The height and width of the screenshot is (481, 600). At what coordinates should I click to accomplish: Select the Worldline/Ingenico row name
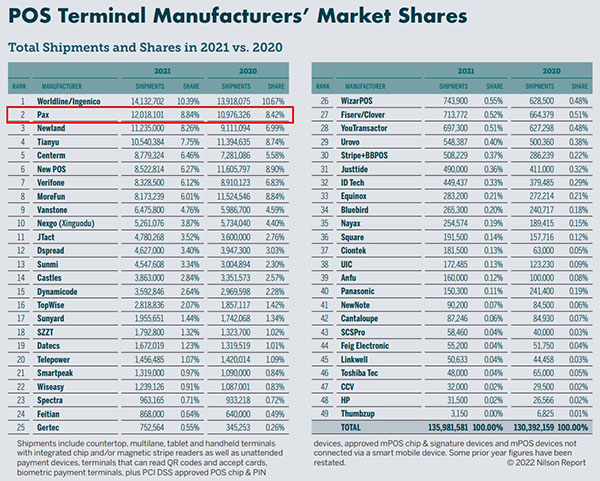coord(68,101)
